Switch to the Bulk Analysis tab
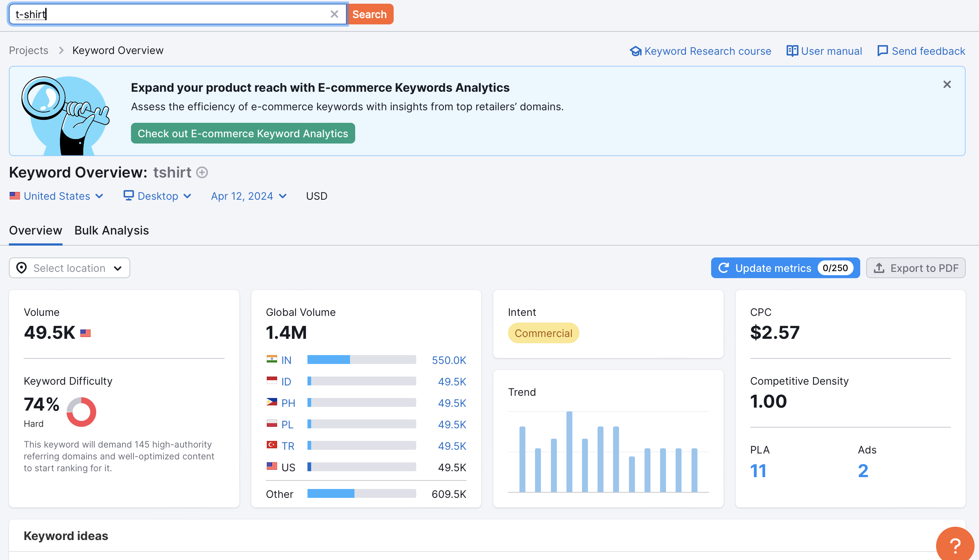This screenshot has height=560, width=979. click(x=112, y=230)
